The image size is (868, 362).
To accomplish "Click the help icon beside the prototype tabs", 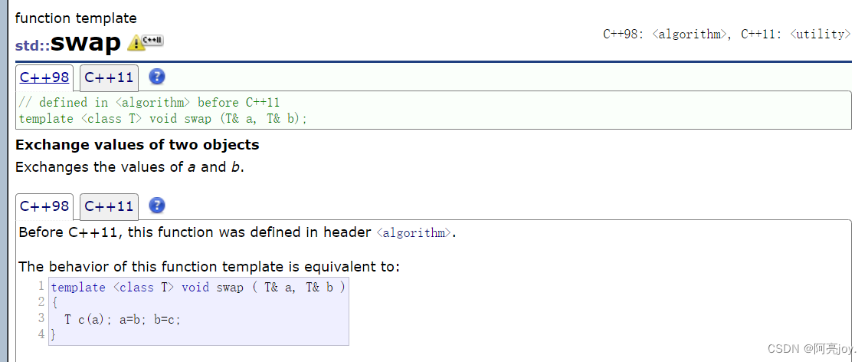I will click(x=157, y=77).
